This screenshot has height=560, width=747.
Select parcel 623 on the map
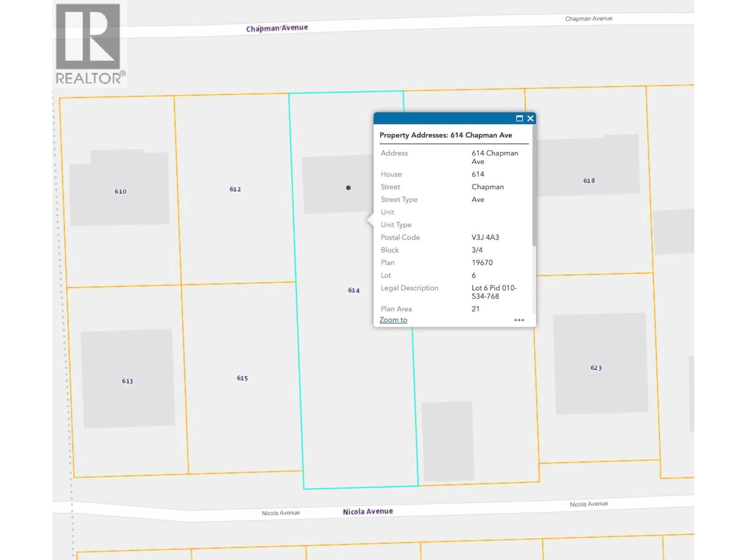point(596,368)
